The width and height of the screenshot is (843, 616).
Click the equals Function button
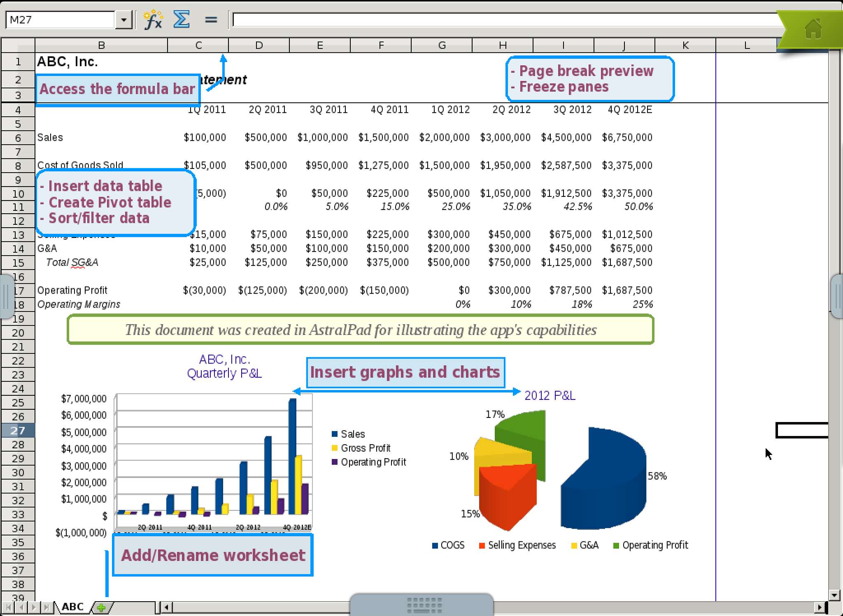[x=211, y=20]
